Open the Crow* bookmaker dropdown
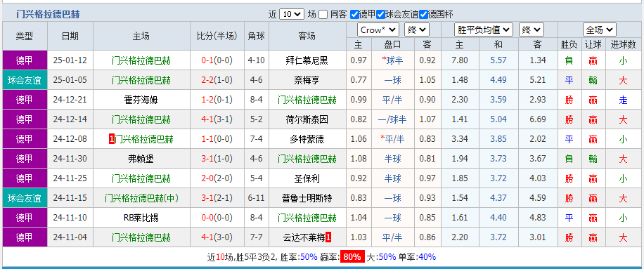This screenshot has width=644, height=269. [x=378, y=30]
